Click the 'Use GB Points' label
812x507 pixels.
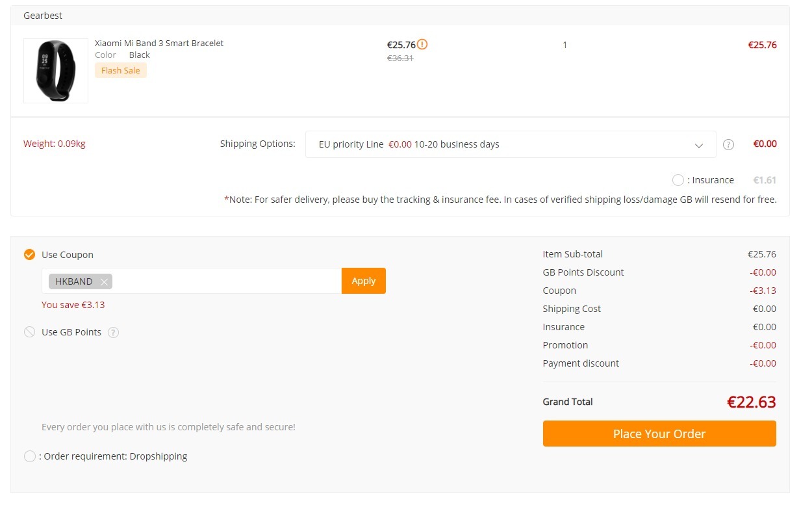pos(71,332)
